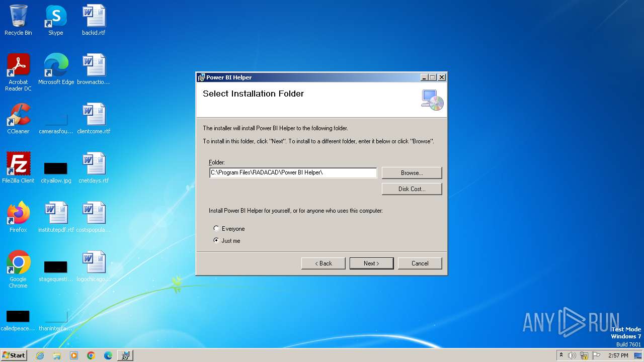Close the Power BI Helper installer window

441,77
